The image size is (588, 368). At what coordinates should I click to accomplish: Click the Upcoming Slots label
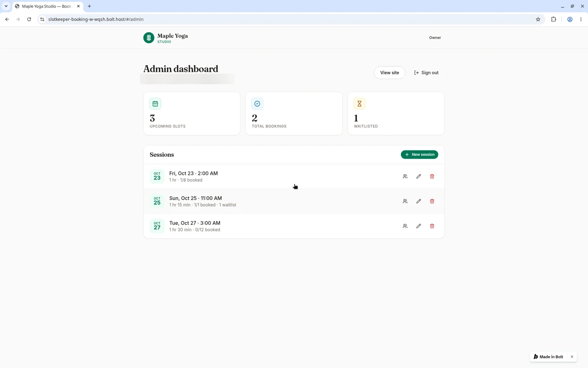pos(168,126)
